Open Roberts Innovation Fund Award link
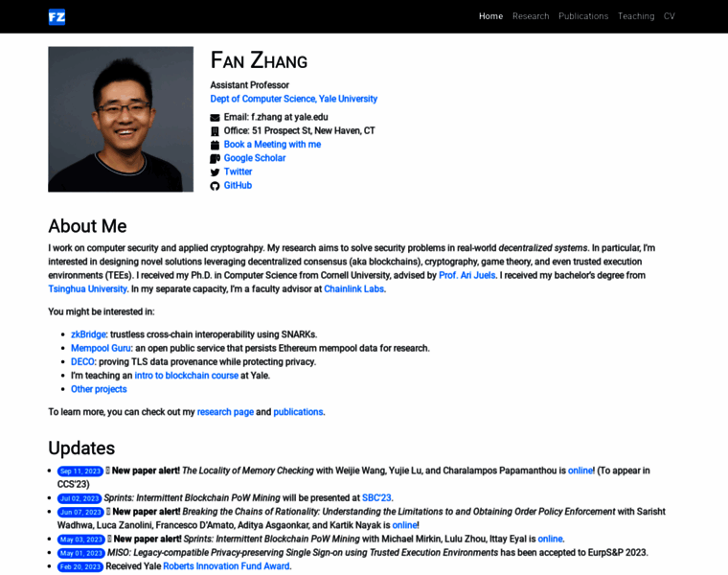Image resolution: width=728 pixels, height=575 pixels. [226, 566]
